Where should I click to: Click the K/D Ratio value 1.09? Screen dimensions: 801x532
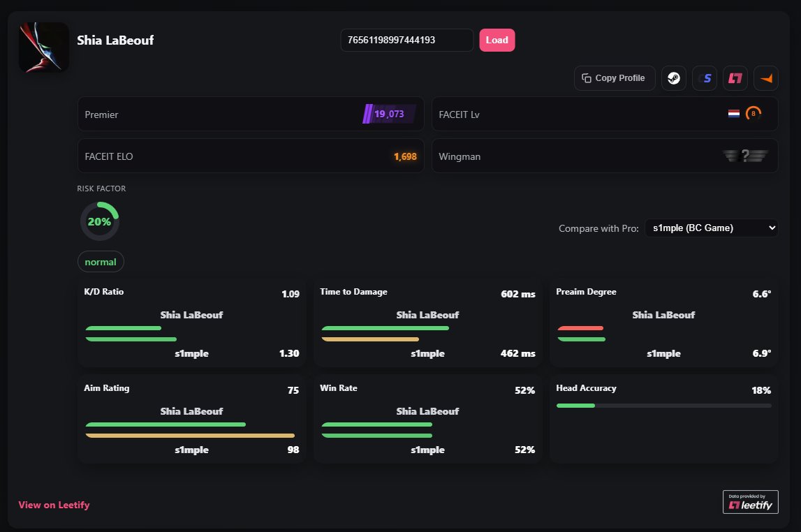pos(290,294)
